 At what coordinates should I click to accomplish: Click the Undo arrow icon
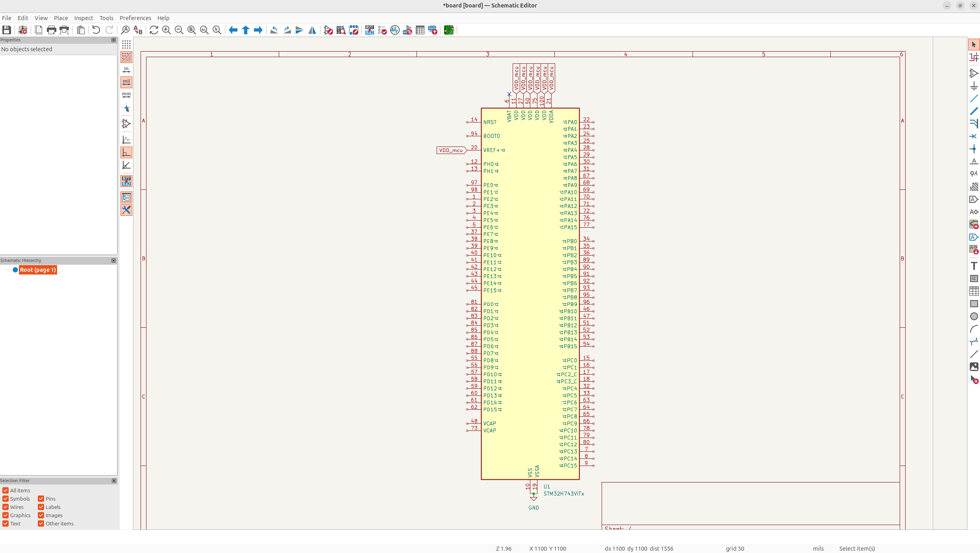(96, 30)
